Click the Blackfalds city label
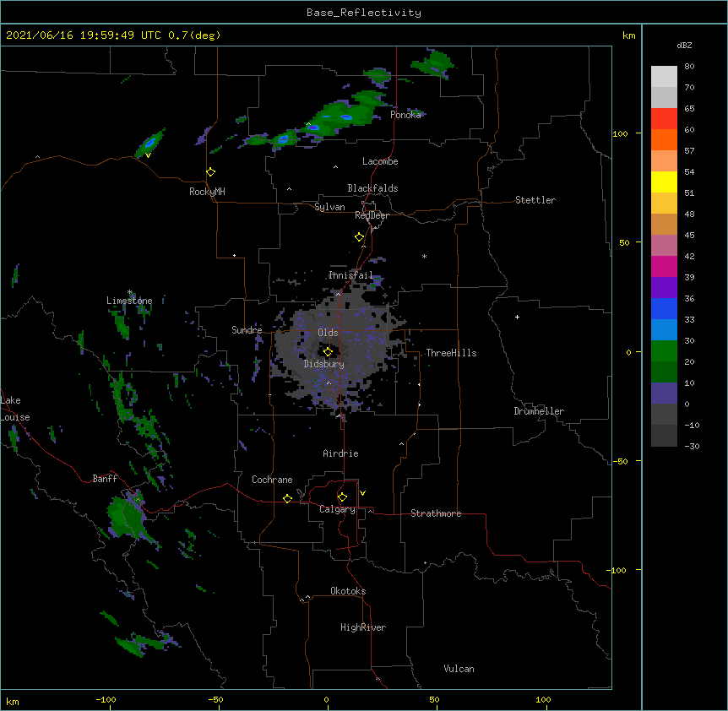 pyautogui.click(x=372, y=188)
